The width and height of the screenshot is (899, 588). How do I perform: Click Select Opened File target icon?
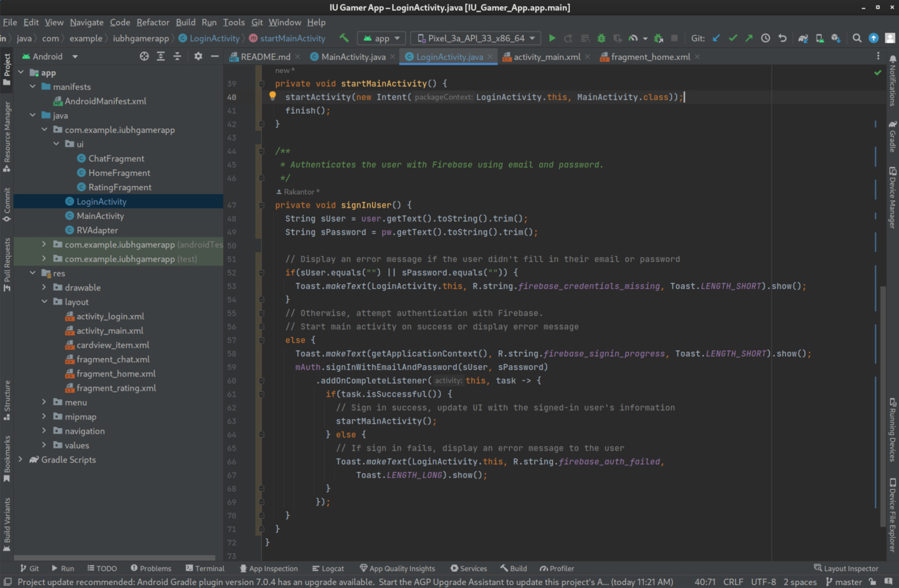click(x=144, y=56)
